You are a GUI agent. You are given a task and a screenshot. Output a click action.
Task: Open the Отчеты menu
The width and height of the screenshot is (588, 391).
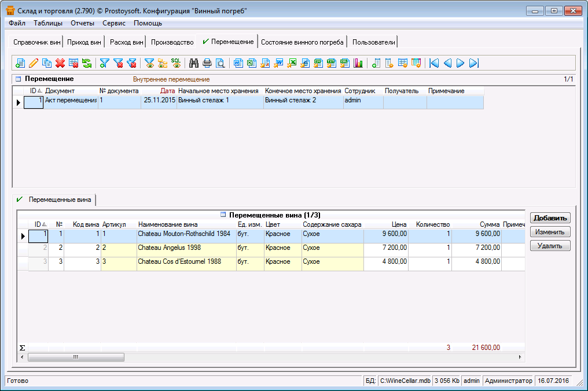[x=82, y=23]
